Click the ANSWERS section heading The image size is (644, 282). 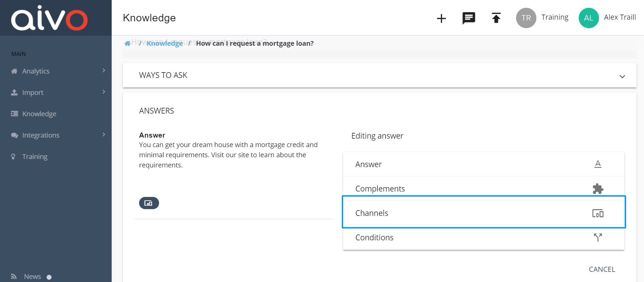(x=156, y=111)
